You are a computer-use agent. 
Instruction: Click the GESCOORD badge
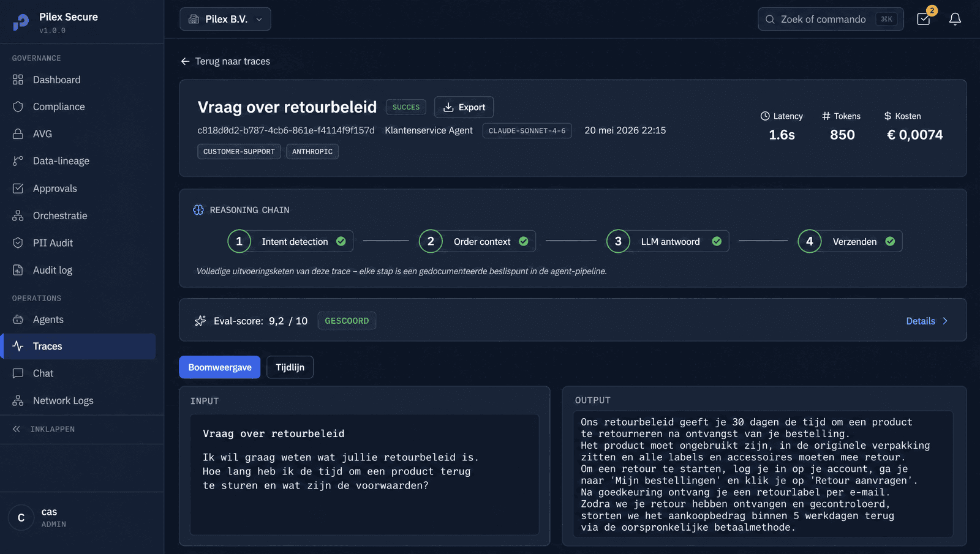(347, 321)
